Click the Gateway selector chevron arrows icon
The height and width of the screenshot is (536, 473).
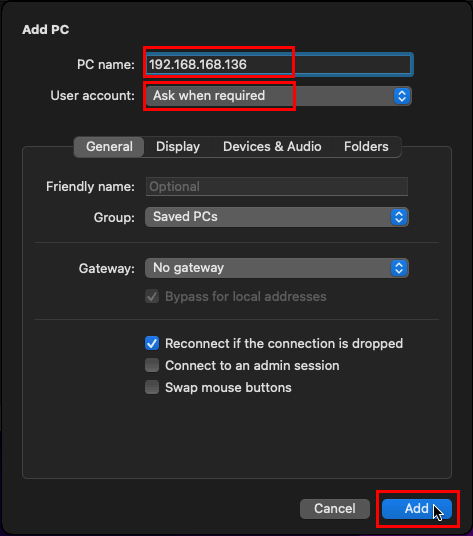click(399, 268)
